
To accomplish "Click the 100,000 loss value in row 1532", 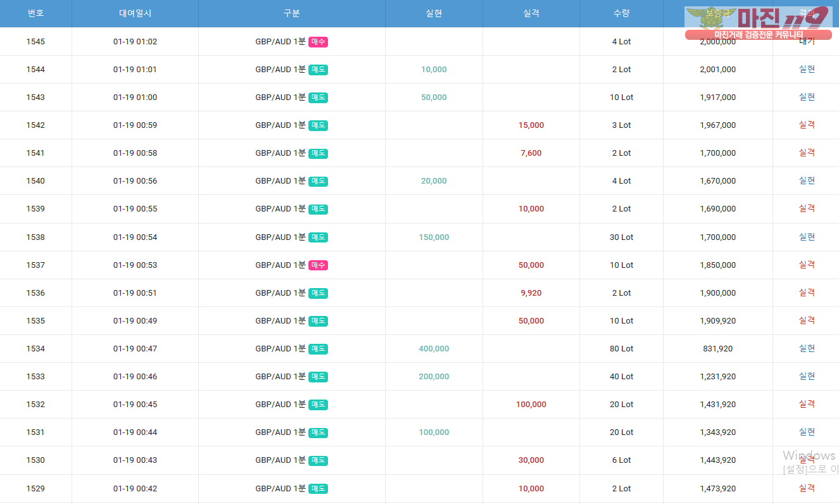I will pos(531,405).
